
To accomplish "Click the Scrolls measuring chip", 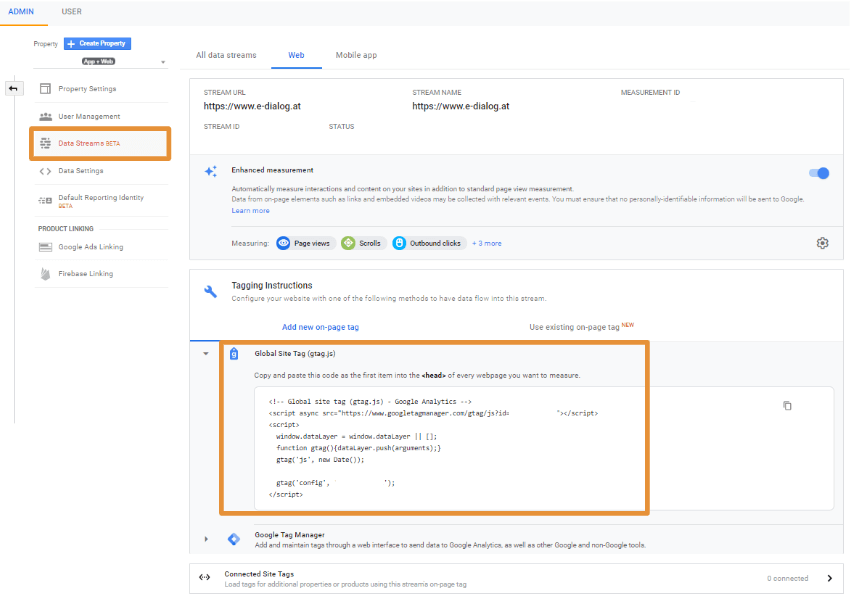I will tap(363, 243).
